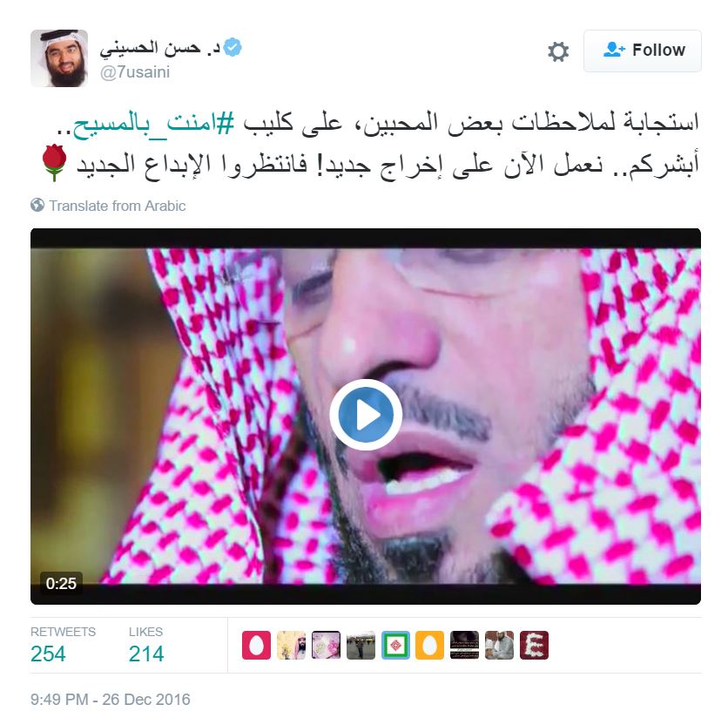Open the maroon letter E avatar
728x718 pixels.
click(534, 645)
